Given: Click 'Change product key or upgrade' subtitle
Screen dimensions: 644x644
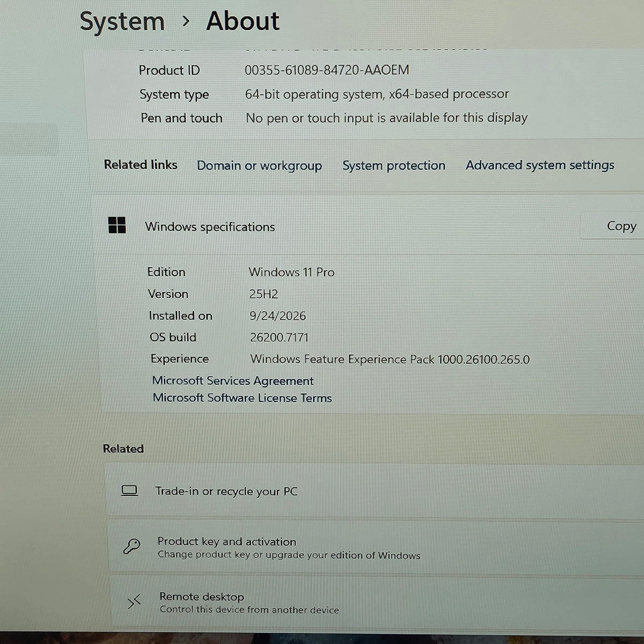Looking at the screenshot, I should pyautogui.click(x=289, y=555).
